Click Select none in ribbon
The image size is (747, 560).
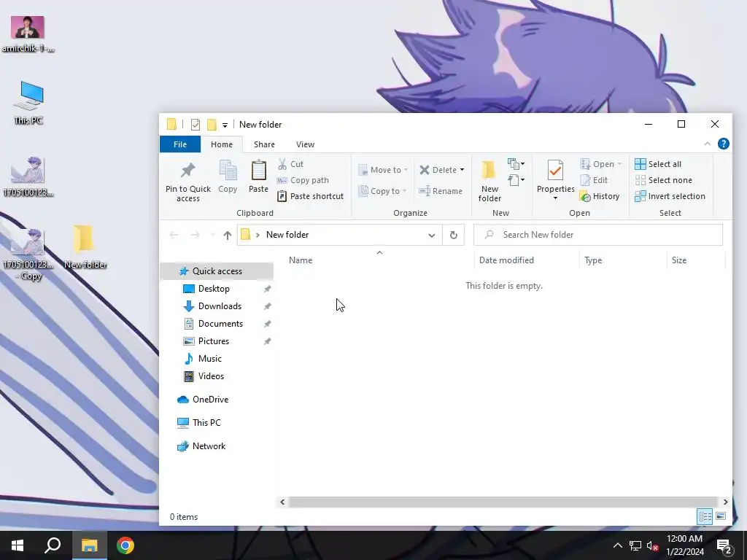[x=663, y=180]
